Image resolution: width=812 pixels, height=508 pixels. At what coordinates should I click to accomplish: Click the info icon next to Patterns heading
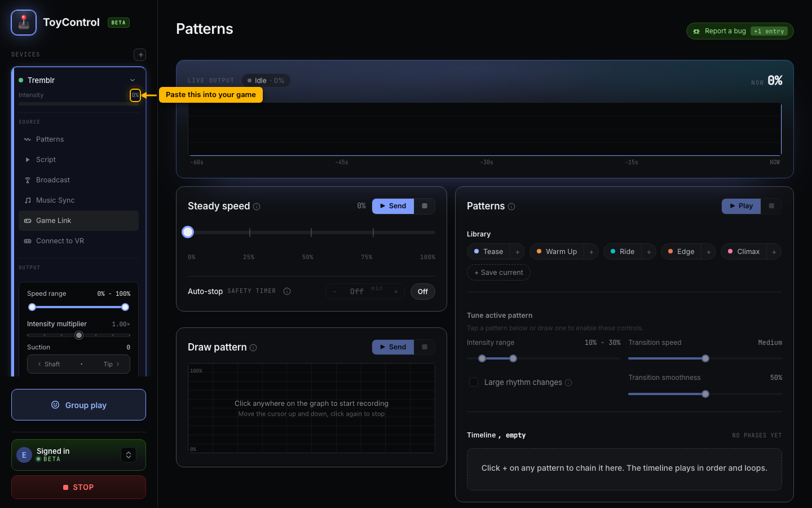click(x=511, y=207)
